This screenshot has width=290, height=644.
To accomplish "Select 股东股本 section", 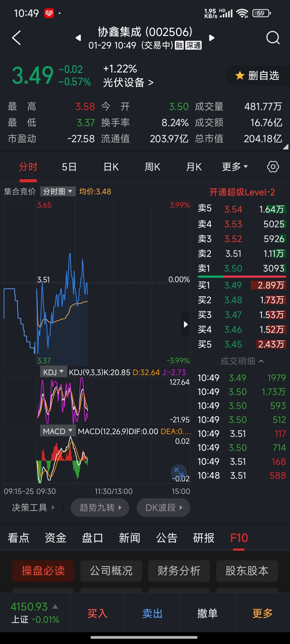I will 247,571.
